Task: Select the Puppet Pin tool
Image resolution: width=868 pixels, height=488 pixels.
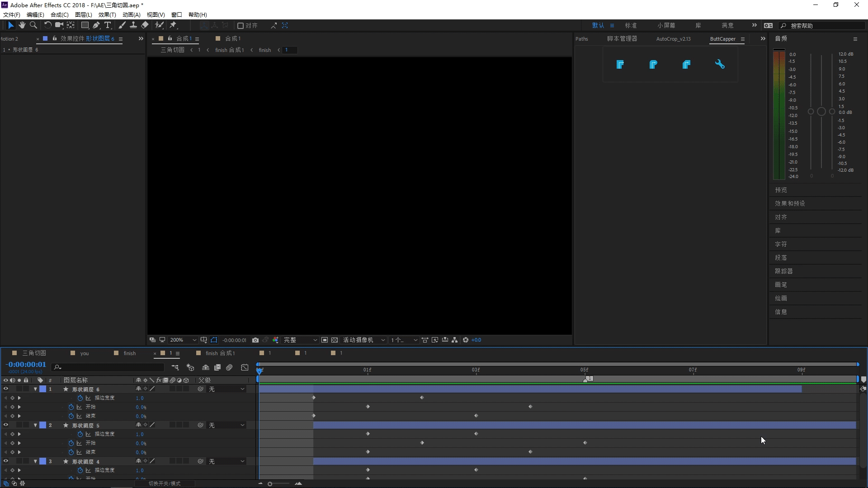Action: 173,25
